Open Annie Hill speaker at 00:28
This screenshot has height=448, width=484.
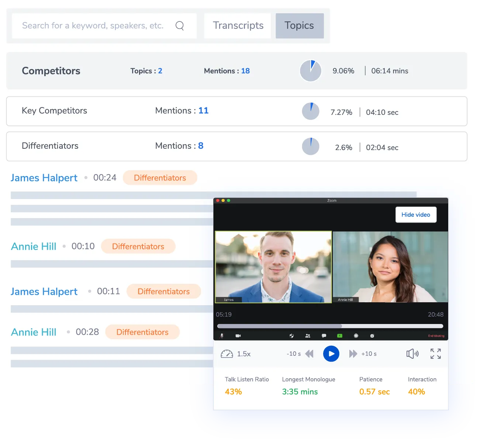34,332
